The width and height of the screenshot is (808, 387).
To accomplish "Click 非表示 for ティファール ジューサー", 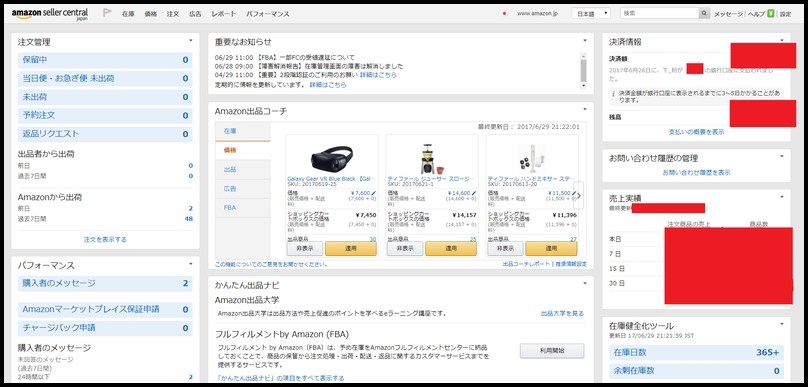I will 405,248.
